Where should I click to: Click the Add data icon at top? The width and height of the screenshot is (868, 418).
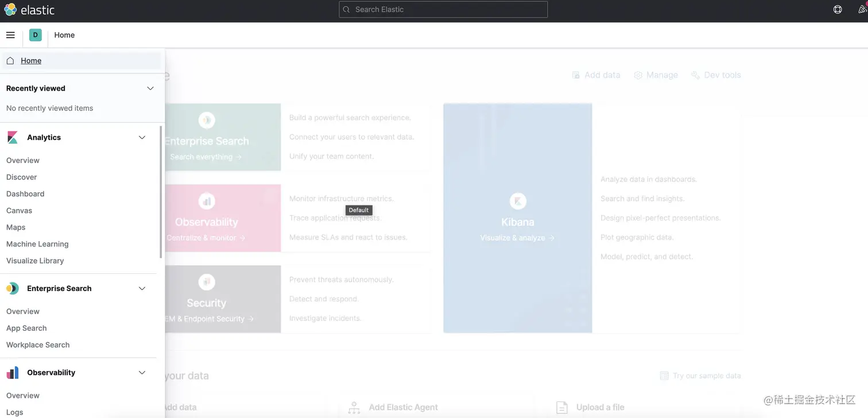[576, 75]
